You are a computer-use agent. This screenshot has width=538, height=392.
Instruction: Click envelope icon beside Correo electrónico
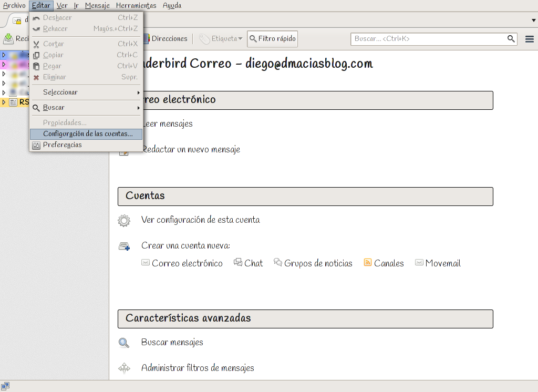[x=146, y=263]
